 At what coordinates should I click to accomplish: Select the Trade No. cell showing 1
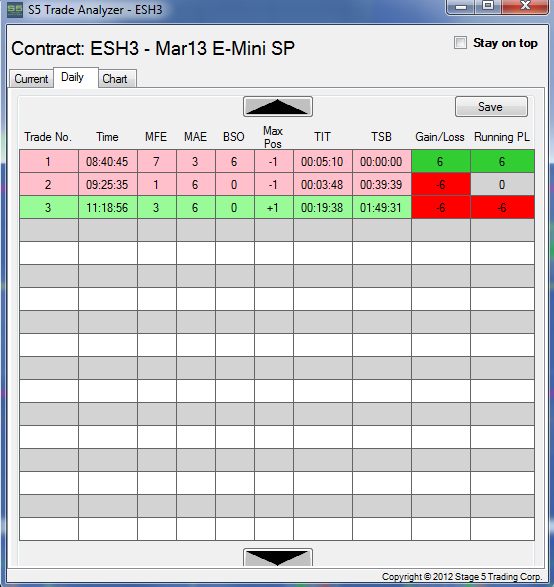tap(49, 161)
